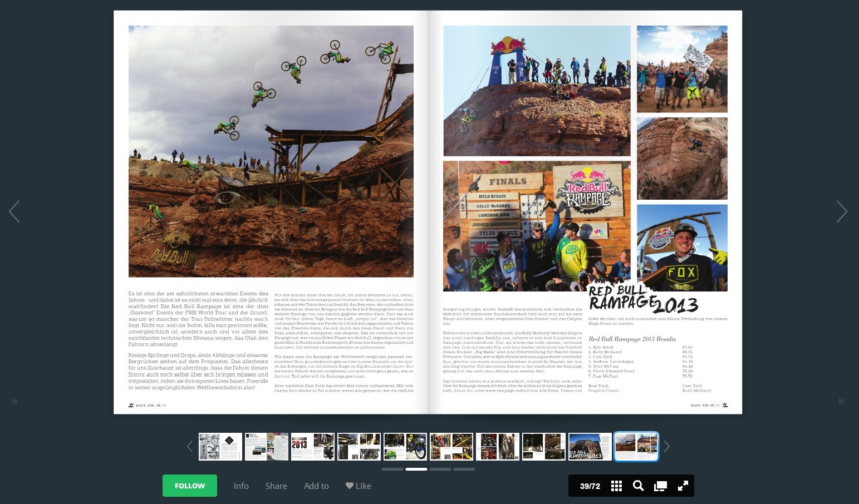Screen dimensions: 859x504
Task: Zoom into the Finals scoreboard podium photo
Action: pyautogui.click(x=537, y=226)
